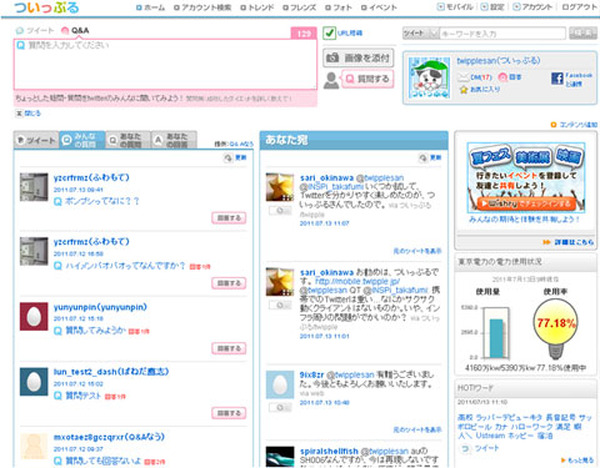
Task: Open the イベント page
Action: tap(379, 7)
